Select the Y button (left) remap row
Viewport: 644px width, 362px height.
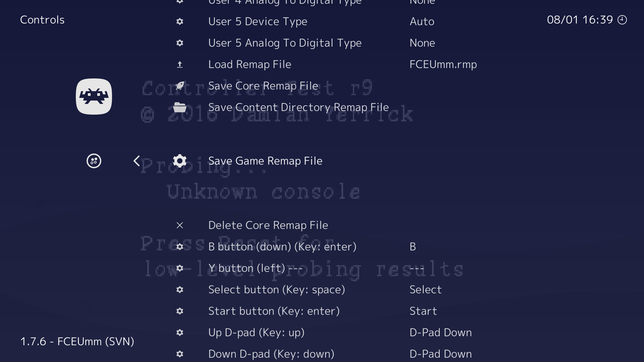pyautogui.click(x=255, y=268)
